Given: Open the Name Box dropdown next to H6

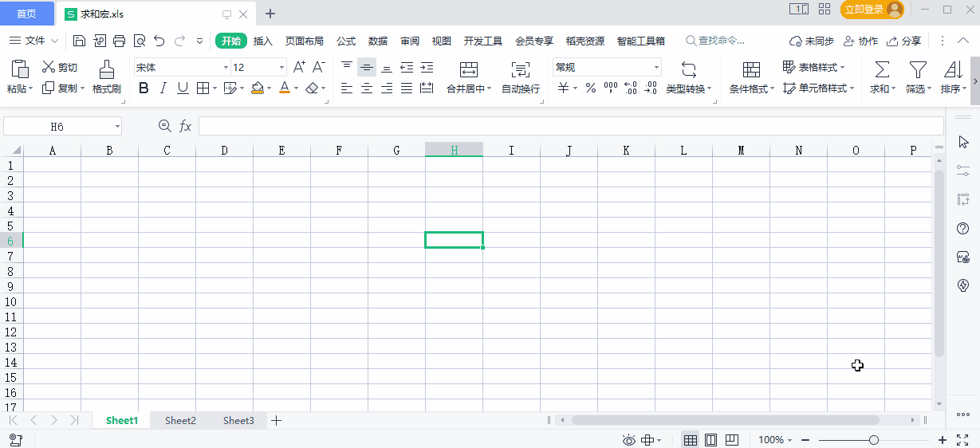Looking at the screenshot, I should coord(117,126).
